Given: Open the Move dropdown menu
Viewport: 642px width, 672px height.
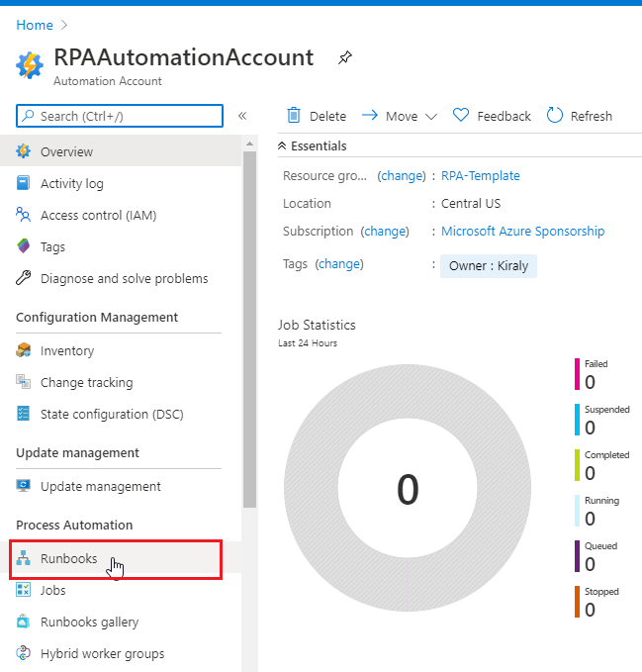Looking at the screenshot, I should pos(400,116).
